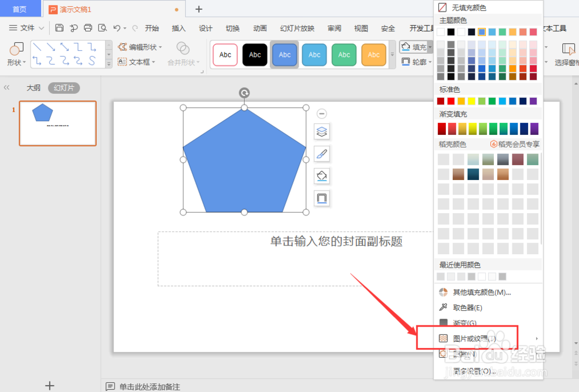Open the 视图 ribbon tab
The image size is (579, 392).
[361, 28]
